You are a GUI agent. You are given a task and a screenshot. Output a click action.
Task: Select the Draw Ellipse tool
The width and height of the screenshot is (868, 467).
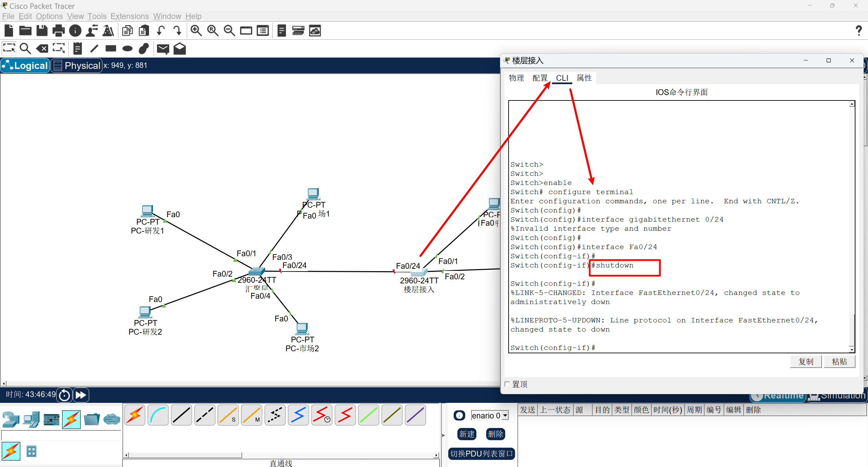coord(127,49)
